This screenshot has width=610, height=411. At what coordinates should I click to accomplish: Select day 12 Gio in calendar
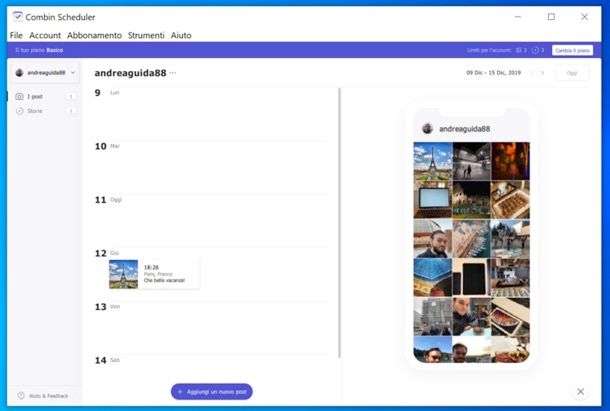[107, 253]
